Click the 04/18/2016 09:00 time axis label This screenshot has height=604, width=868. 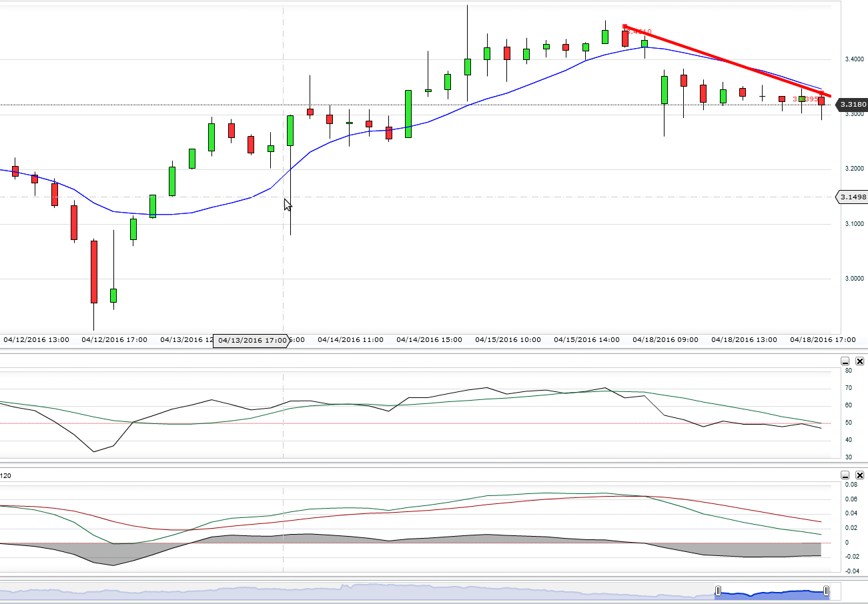(x=665, y=340)
